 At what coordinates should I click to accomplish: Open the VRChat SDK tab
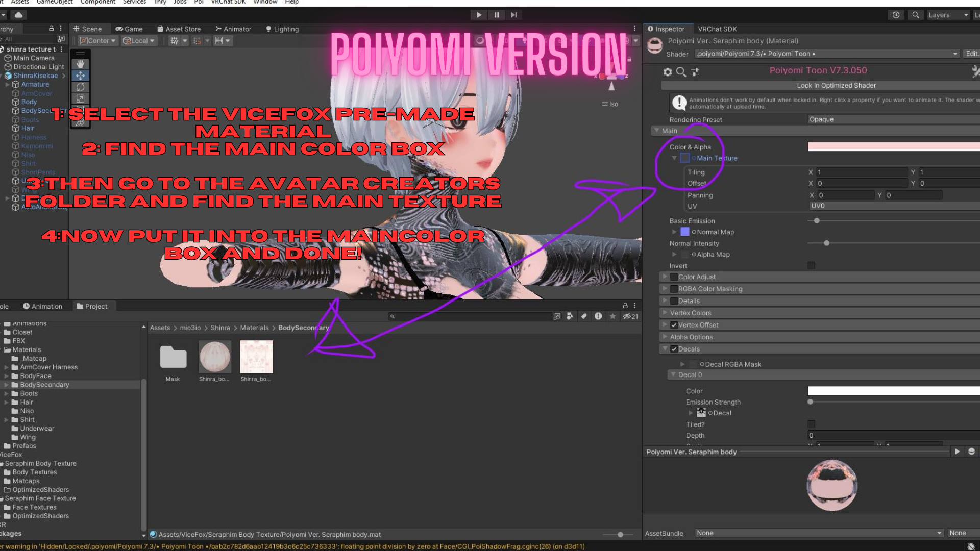pyautogui.click(x=717, y=29)
